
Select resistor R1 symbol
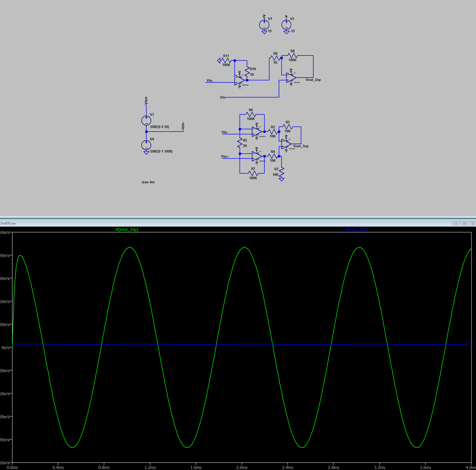(x=288, y=127)
